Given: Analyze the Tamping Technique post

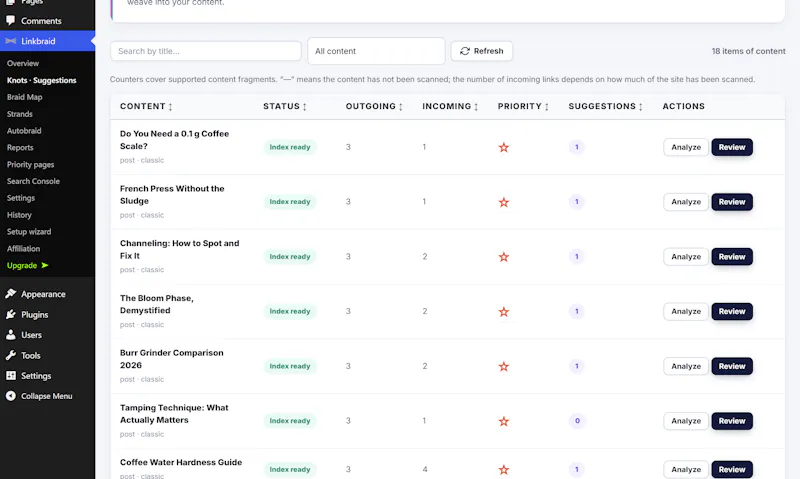Looking at the screenshot, I should click(x=686, y=421).
